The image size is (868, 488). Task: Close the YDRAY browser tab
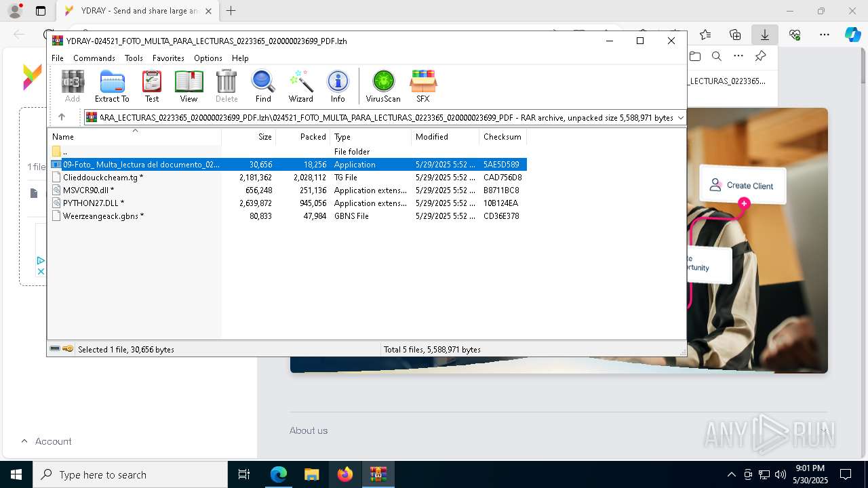[x=208, y=11]
